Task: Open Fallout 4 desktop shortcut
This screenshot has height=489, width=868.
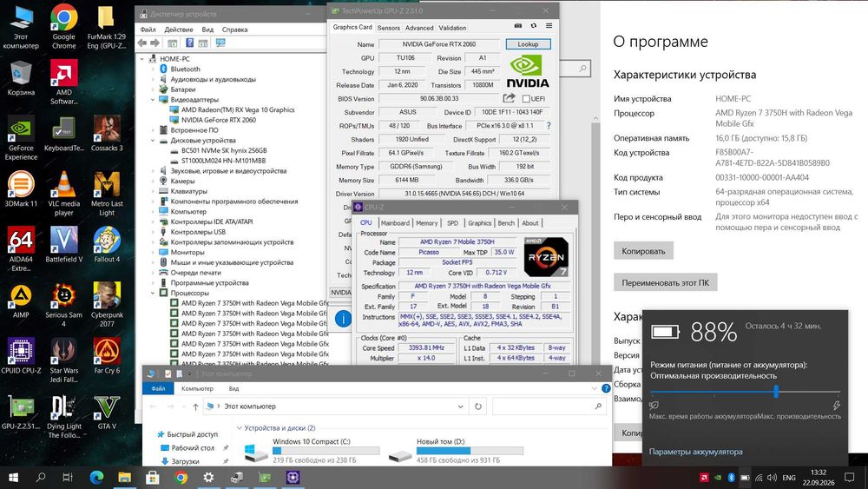Action: tap(107, 244)
